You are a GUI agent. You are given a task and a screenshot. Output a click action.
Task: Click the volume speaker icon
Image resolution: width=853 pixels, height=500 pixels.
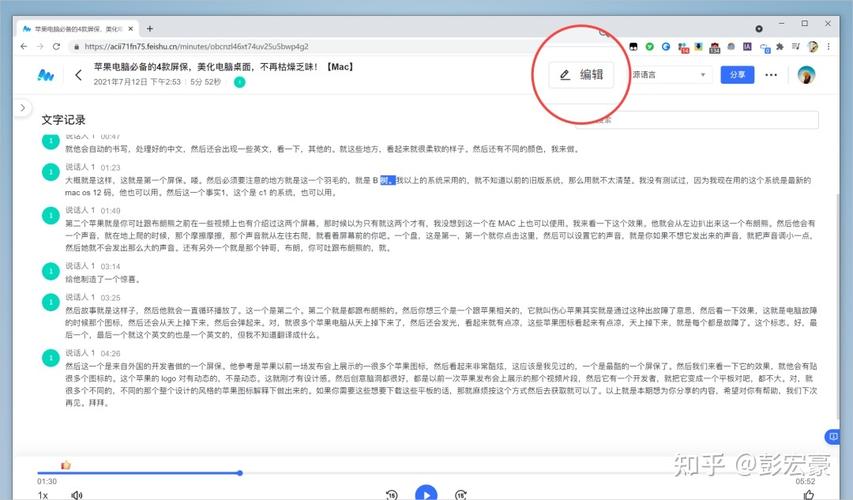point(77,495)
